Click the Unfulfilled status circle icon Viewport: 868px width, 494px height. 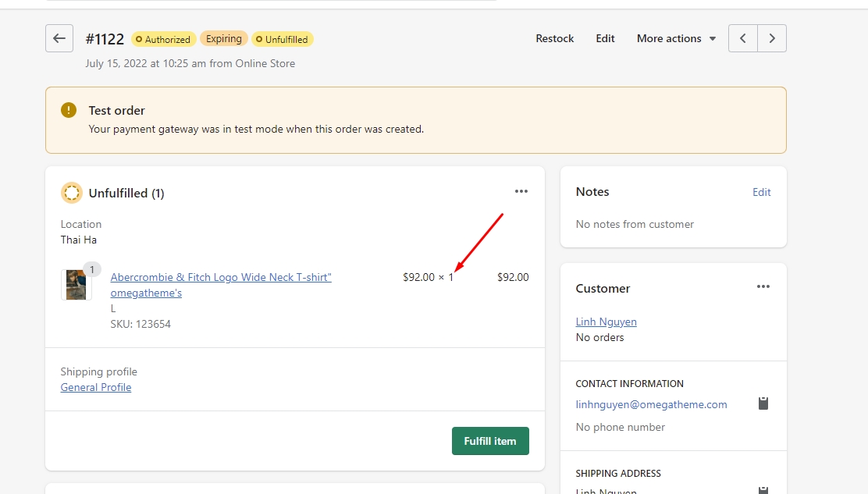pyautogui.click(x=72, y=193)
